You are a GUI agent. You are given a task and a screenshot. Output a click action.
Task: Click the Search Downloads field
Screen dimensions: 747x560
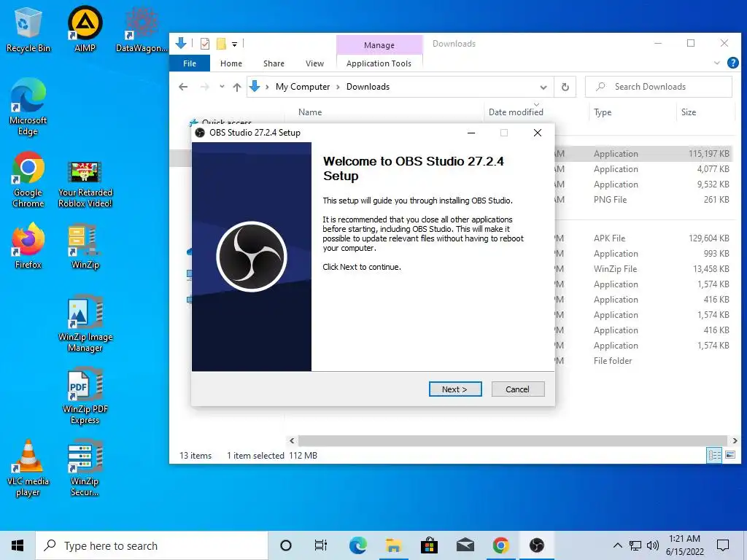tap(659, 87)
